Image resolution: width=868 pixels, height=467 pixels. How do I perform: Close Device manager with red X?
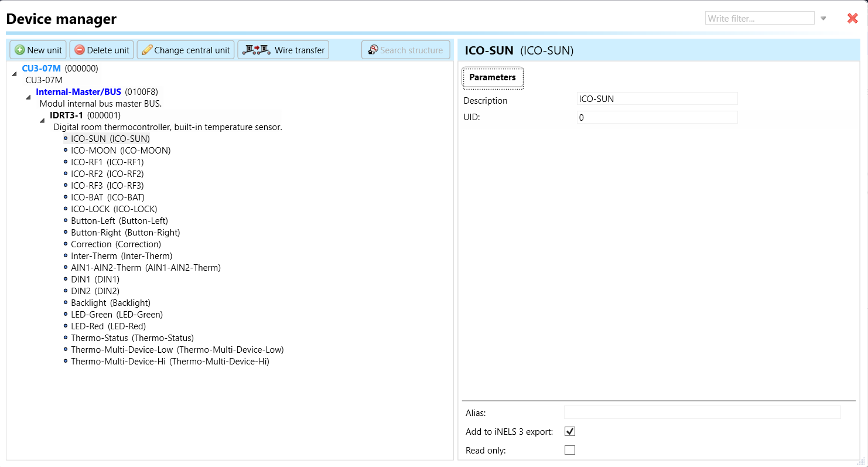click(852, 18)
